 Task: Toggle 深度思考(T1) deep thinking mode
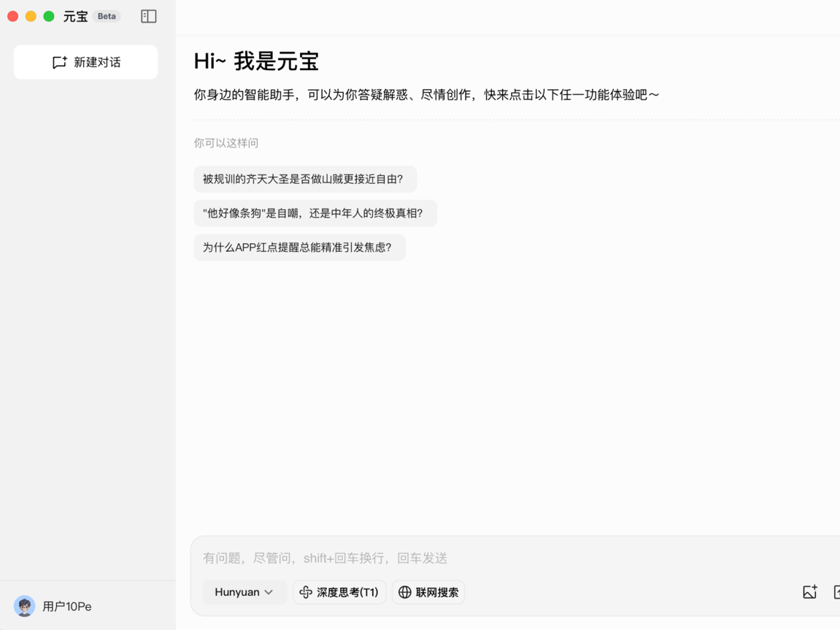tap(339, 592)
